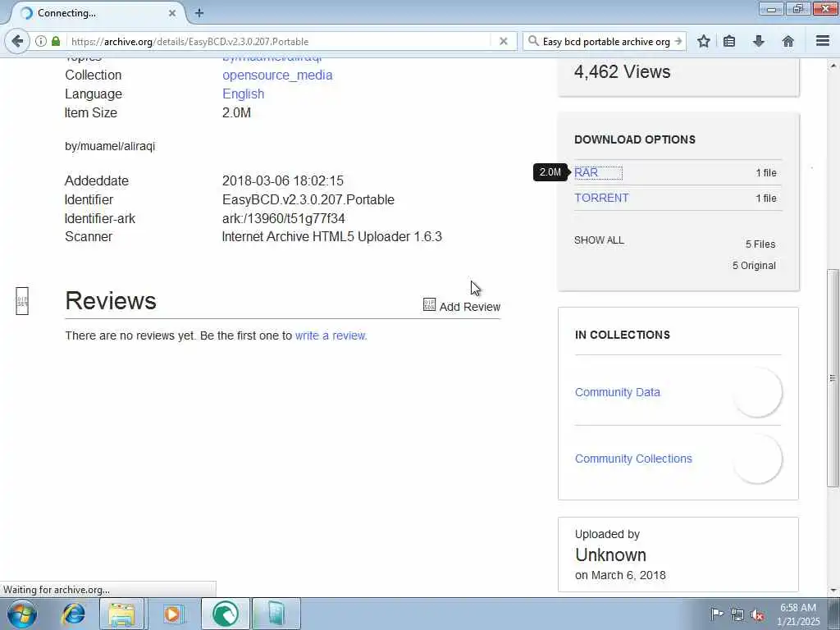
Task: Open Community Collections link
Action: [x=633, y=459]
